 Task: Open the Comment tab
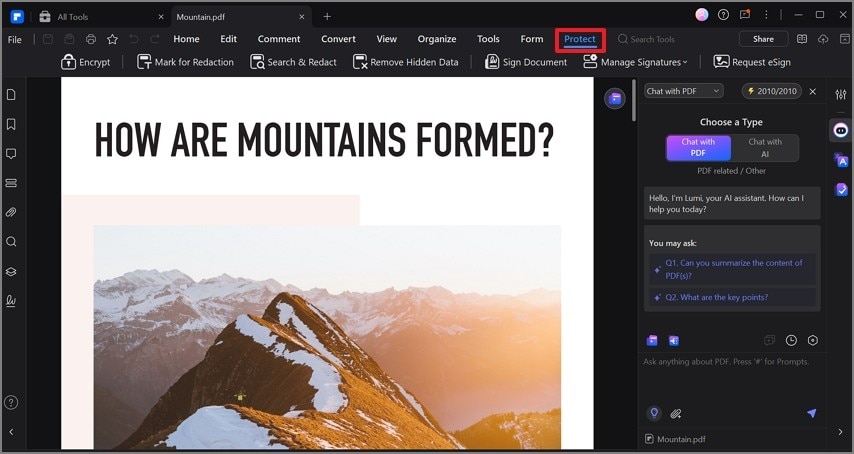279,39
